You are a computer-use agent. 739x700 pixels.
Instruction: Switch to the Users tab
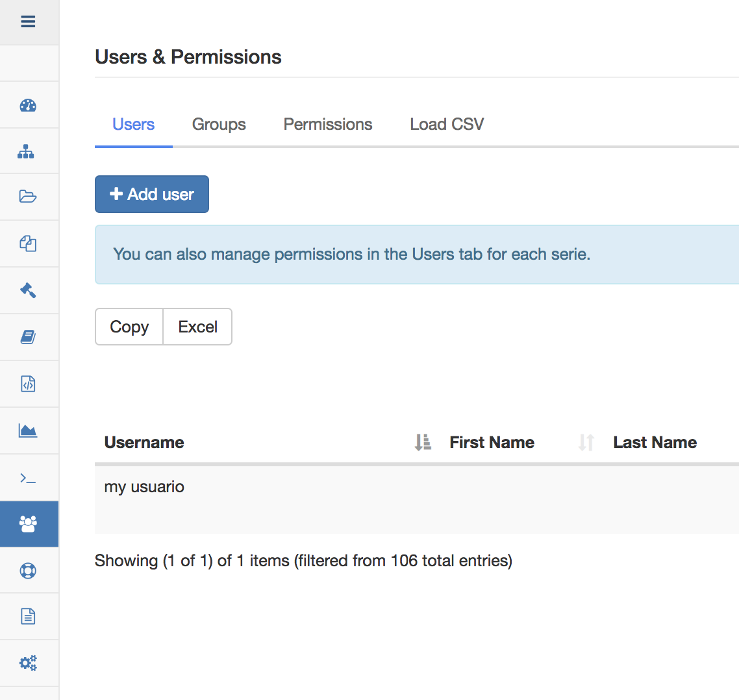pyautogui.click(x=133, y=125)
